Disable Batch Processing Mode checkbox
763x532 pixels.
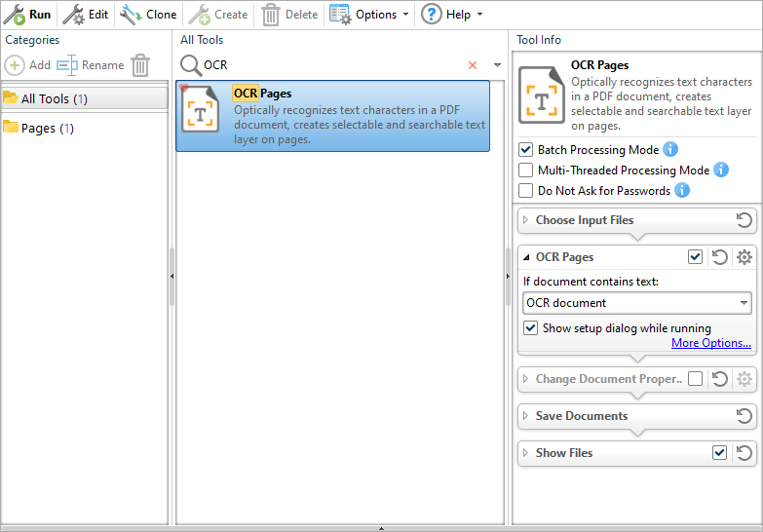[x=526, y=150]
